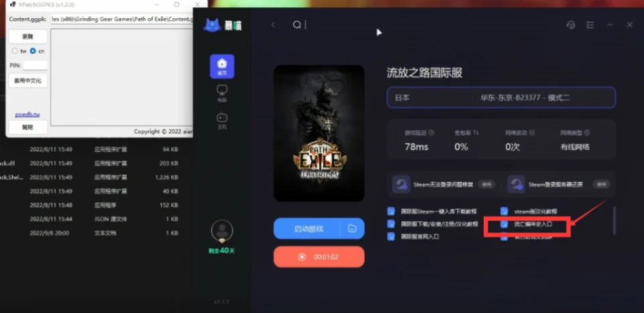The height and width of the screenshot is (313, 644).
Task: Click the v1.1.1 version label
Action: [221, 302]
